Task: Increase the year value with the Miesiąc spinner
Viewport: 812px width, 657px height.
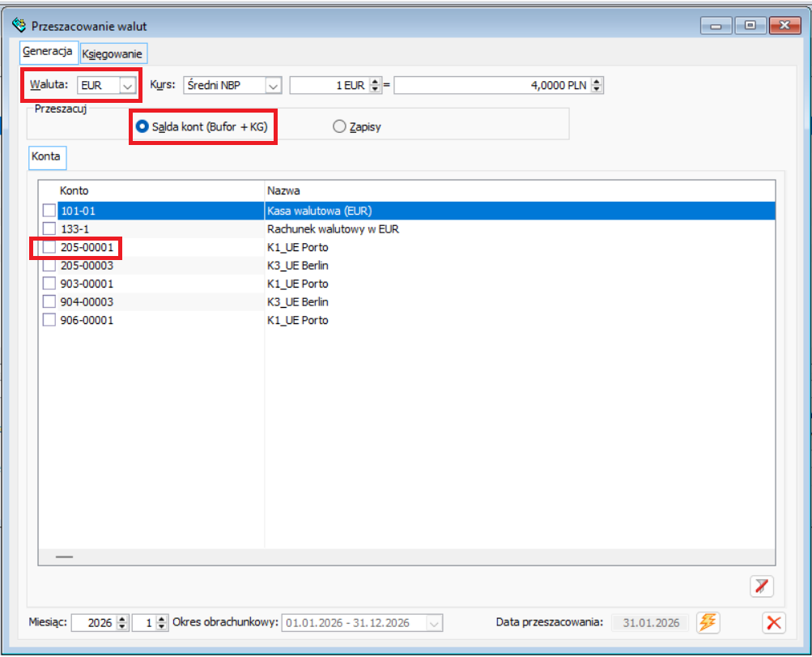Action: [123, 619]
